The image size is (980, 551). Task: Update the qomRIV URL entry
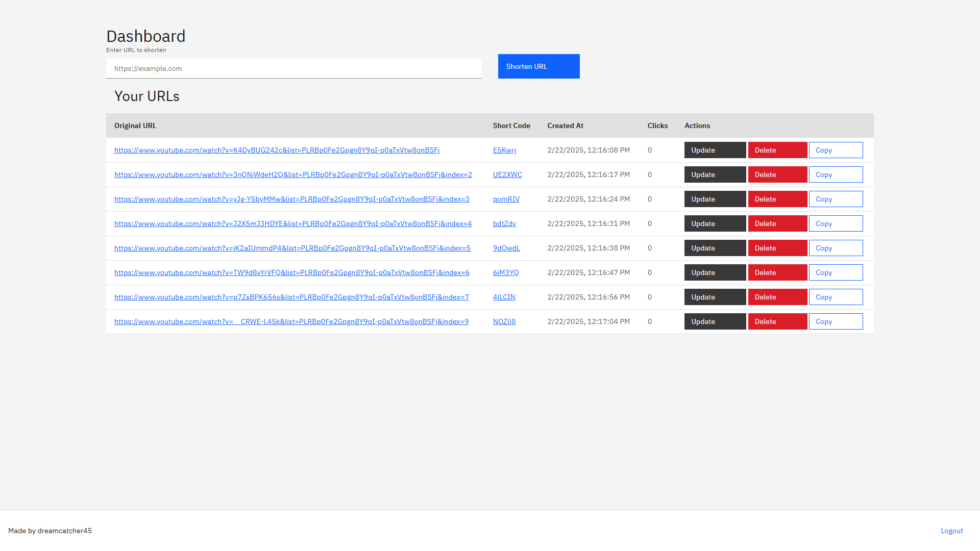(715, 199)
